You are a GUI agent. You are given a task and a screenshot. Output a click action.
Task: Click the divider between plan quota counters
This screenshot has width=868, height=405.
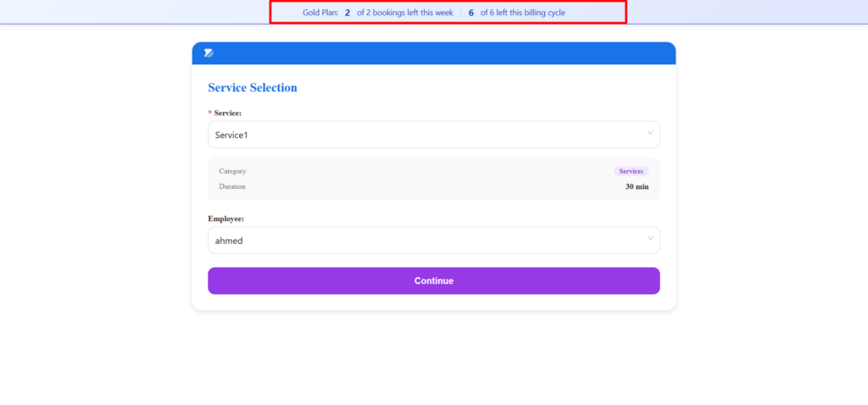coord(460,13)
